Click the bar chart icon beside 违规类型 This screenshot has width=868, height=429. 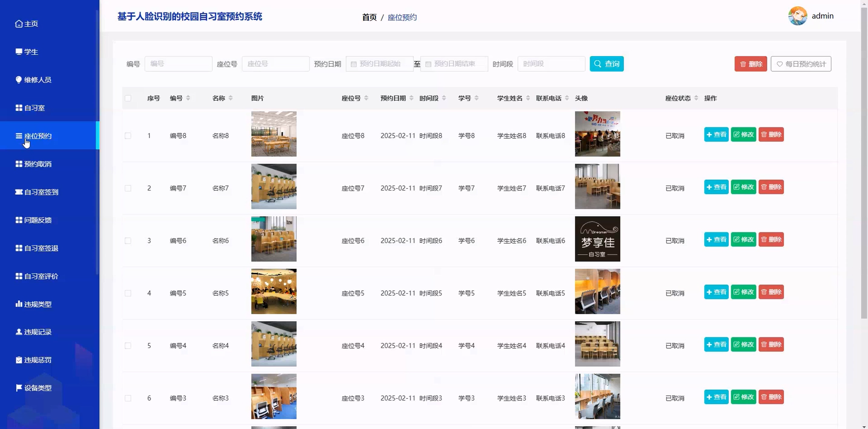[x=19, y=304]
